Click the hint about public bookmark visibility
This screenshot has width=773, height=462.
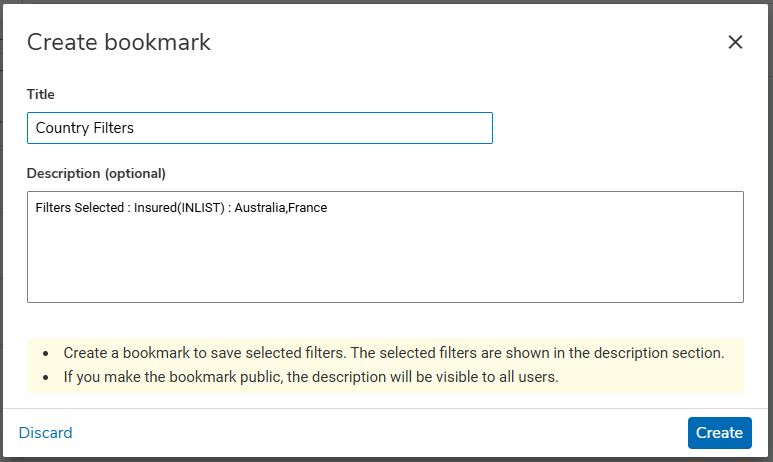(x=311, y=377)
